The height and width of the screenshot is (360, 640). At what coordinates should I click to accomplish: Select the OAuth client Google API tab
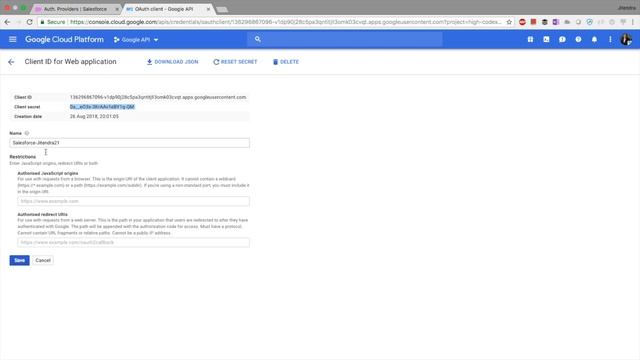click(x=167, y=9)
